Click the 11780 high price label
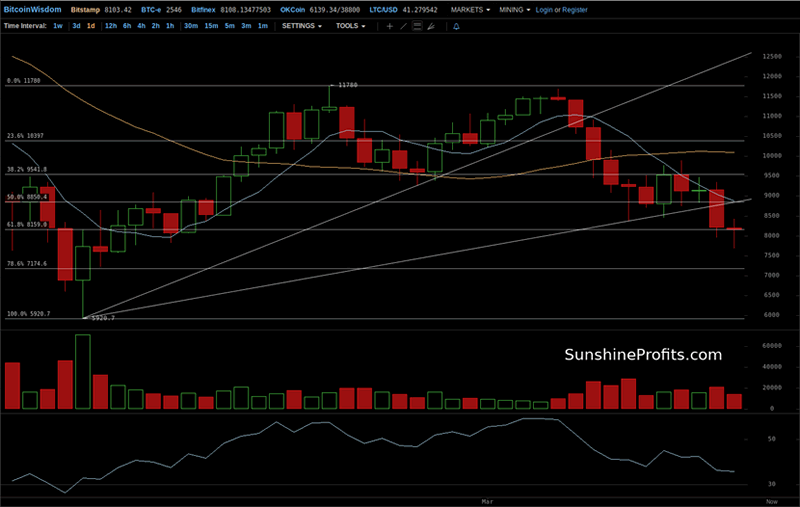The height and width of the screenshot is (507, 800). (347, 85)
